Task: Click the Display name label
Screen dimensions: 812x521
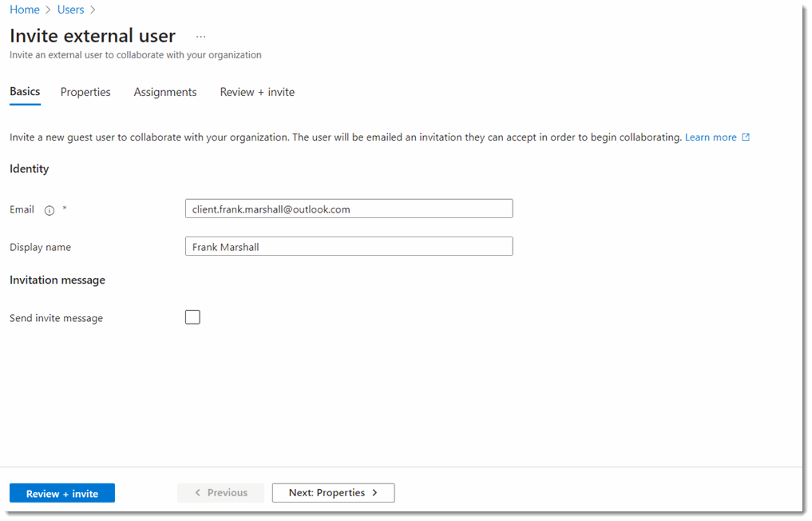Action: tap(41, 247)
